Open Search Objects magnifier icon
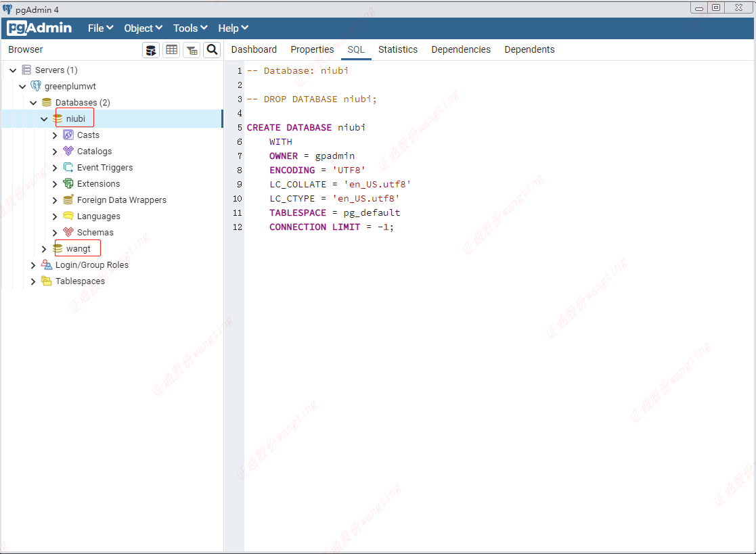The width and height of the screenshot is (756, 554). 212,49
